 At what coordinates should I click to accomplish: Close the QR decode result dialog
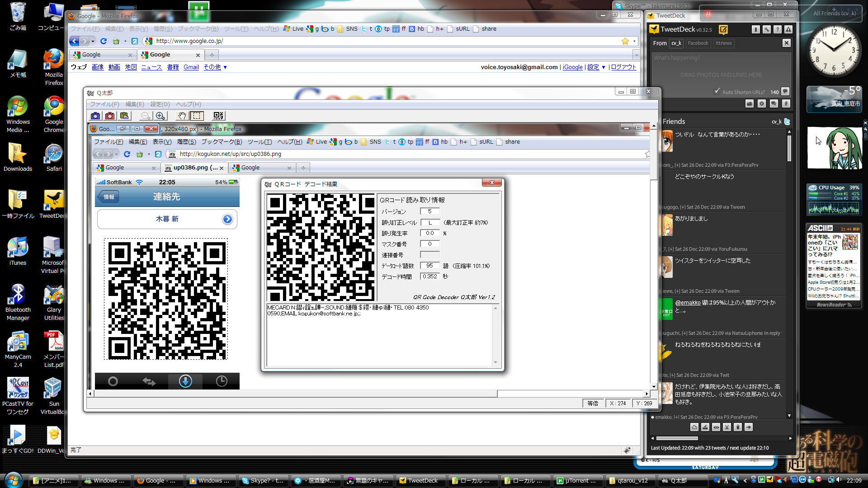tap(492, 183)
